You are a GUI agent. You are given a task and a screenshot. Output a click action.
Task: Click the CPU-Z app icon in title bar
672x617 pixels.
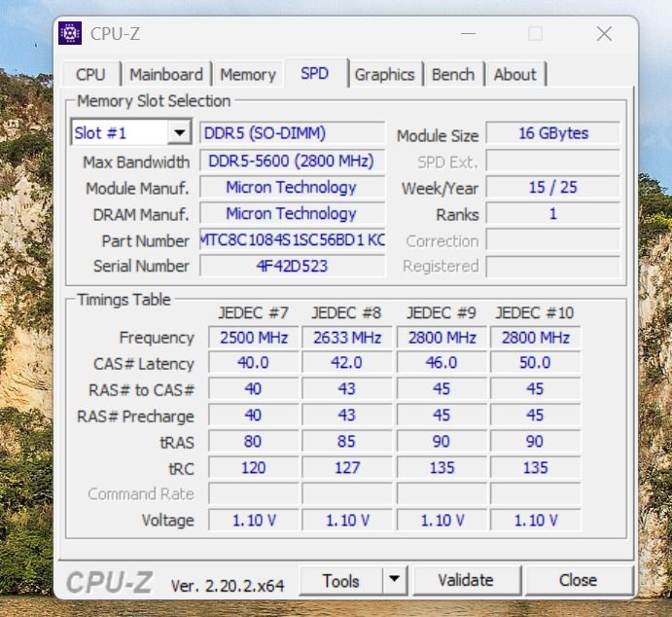[70, 33]
